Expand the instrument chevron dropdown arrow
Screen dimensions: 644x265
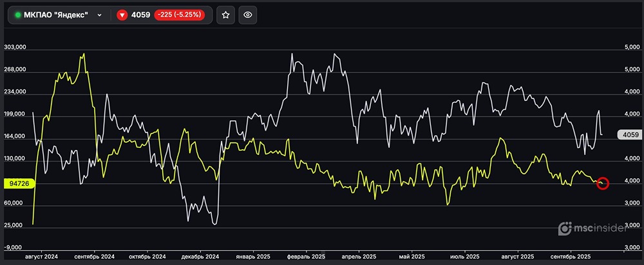click(x=99, y=15)
